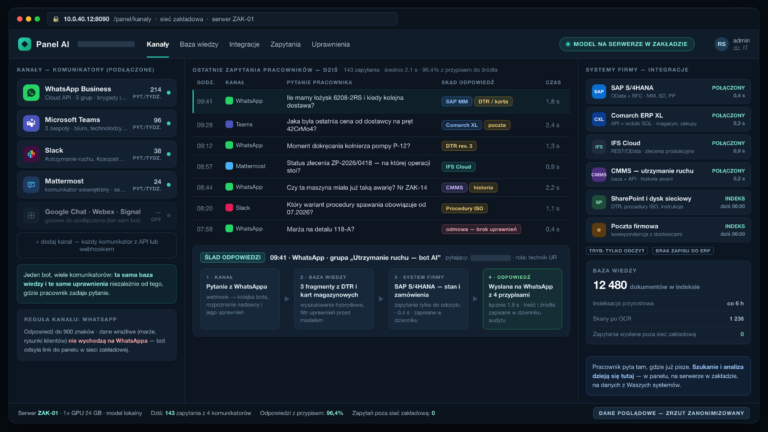Image resolution: width=768 pixels, height=432 pixels.
Task: Click the Teams marker in 09:28 row
Action: pyautogui.click(x=229, y=124)
